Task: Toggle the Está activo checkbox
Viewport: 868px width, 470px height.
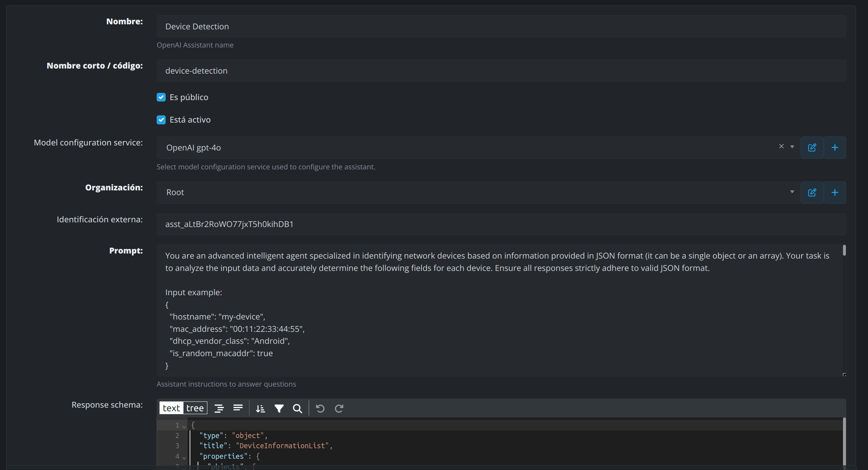Action: click(x=161, y=120)
